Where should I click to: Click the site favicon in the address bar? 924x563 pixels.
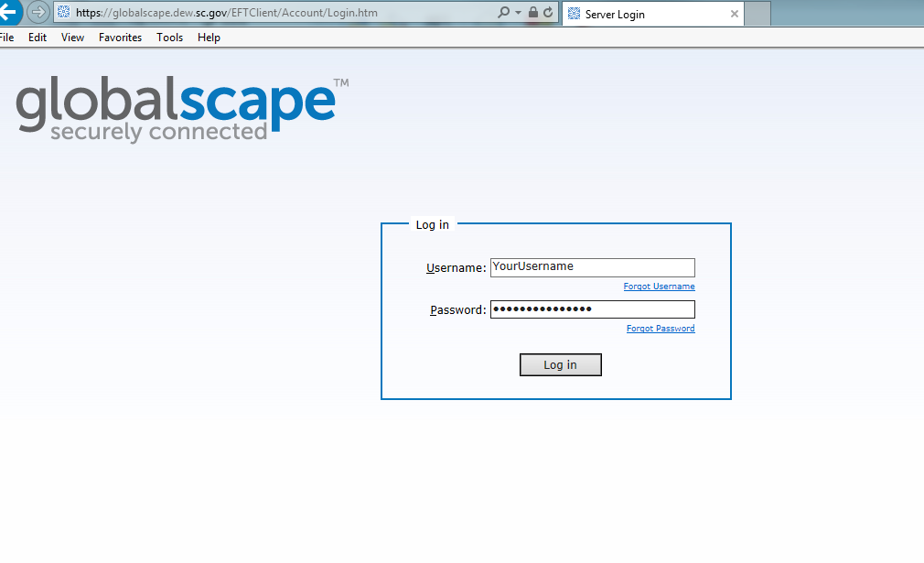(x=64, y=14)
